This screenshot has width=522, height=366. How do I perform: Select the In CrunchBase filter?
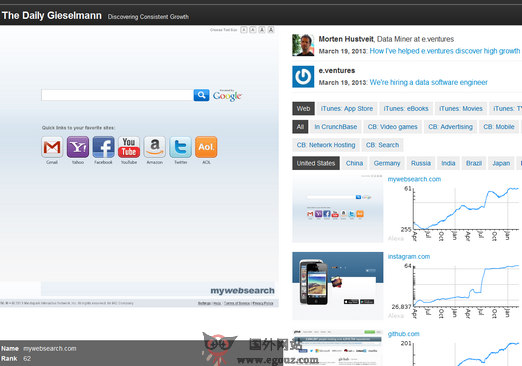[336, 127]
